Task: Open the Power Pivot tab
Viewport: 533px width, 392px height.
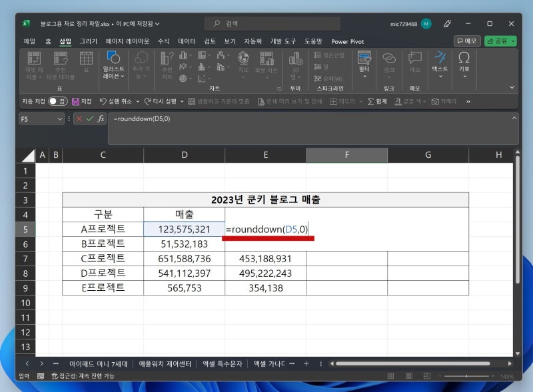Action: pyautogui.click(x=347, y=41)
